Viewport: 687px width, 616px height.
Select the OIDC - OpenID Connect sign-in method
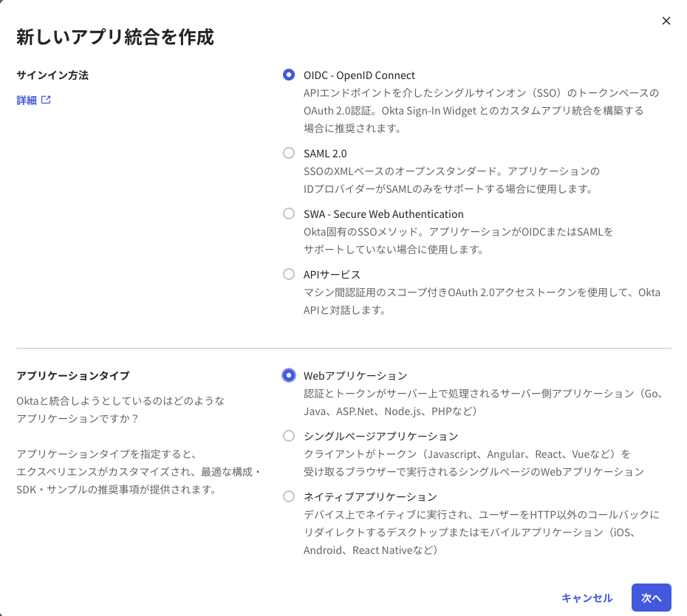pos(289,75)
